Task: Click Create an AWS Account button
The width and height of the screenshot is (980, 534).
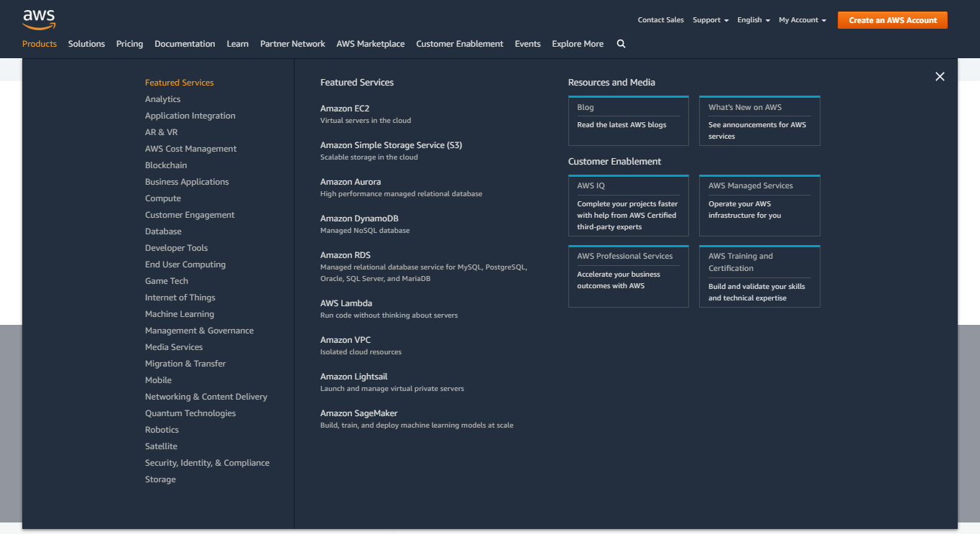Action: click(x=892, y=20)
